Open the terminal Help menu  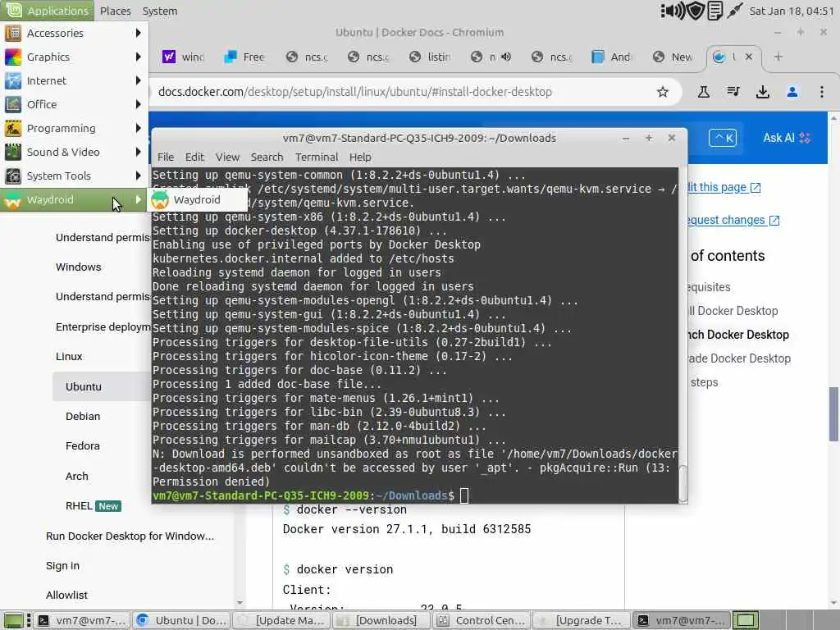tap(360, 157)
